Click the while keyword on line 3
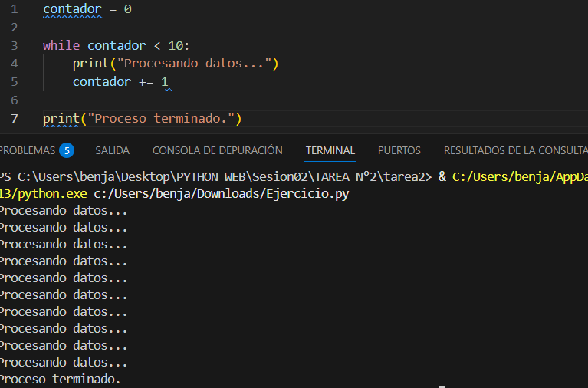 (x=61, y=45)
